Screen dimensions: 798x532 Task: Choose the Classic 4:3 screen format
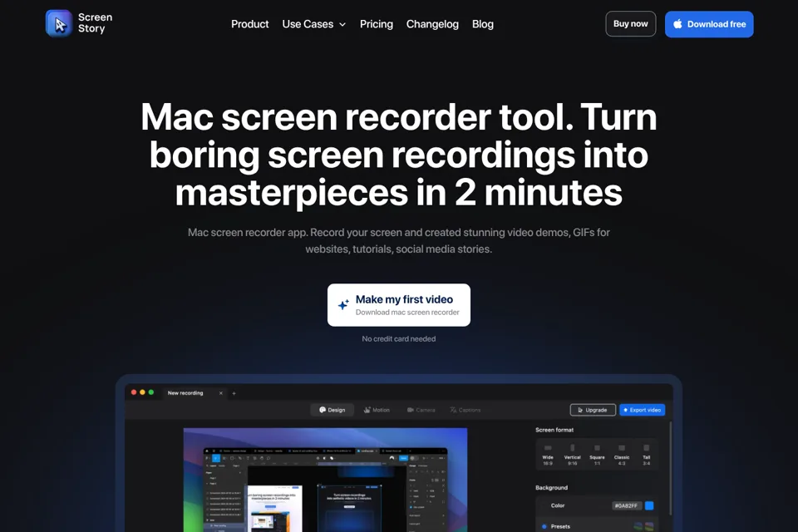click(622, 454)
